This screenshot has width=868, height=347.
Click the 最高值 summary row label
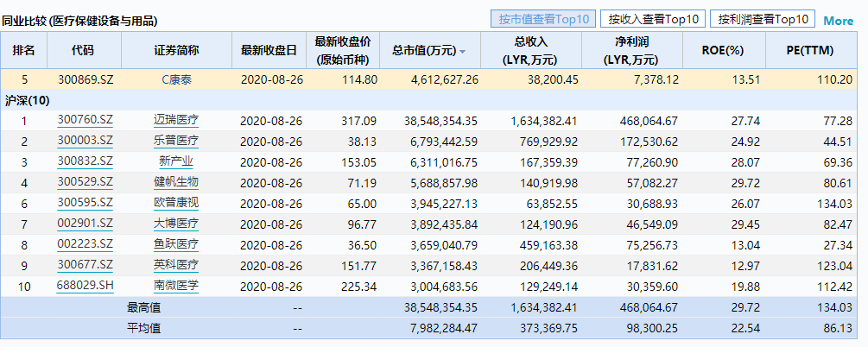(144, 307)
